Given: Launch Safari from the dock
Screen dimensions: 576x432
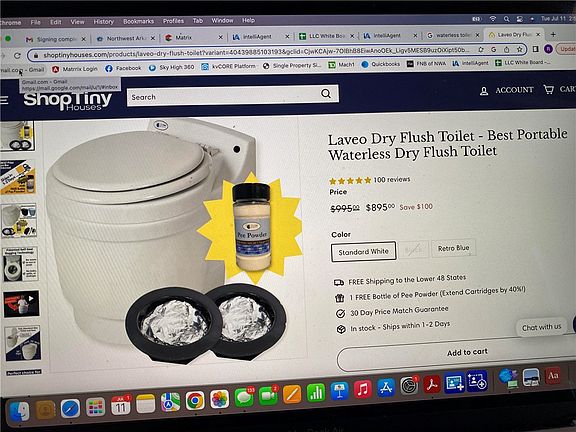Looking at the screenshot, I should (70, 408).
